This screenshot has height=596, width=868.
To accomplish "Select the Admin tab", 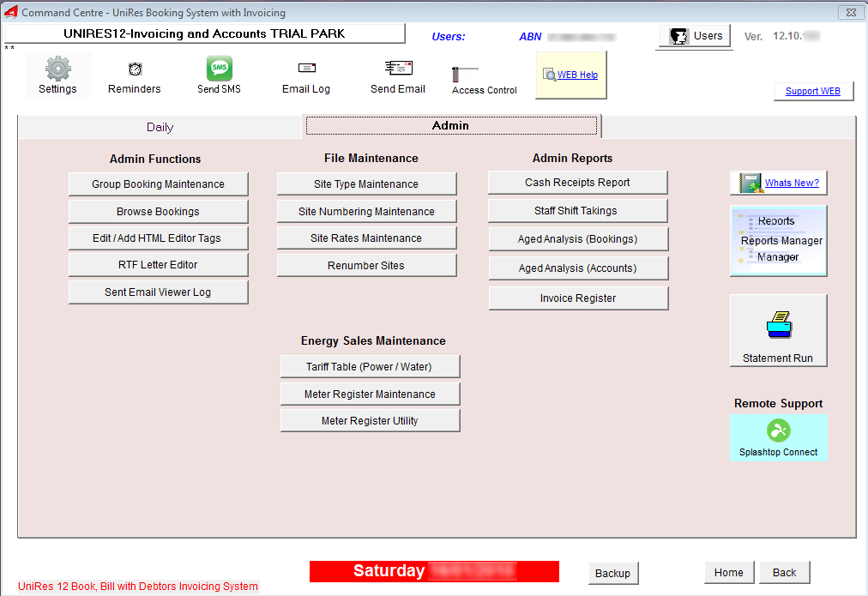I will point(450,125).
